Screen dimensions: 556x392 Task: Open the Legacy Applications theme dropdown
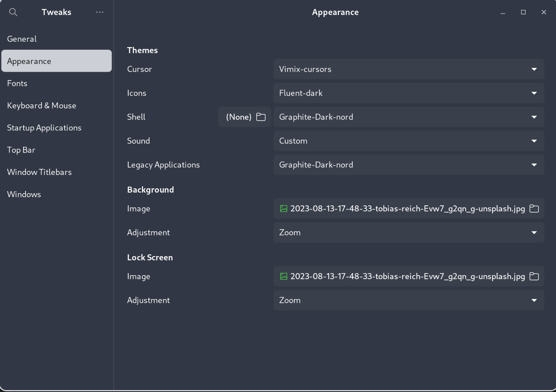tap(408, 165)
